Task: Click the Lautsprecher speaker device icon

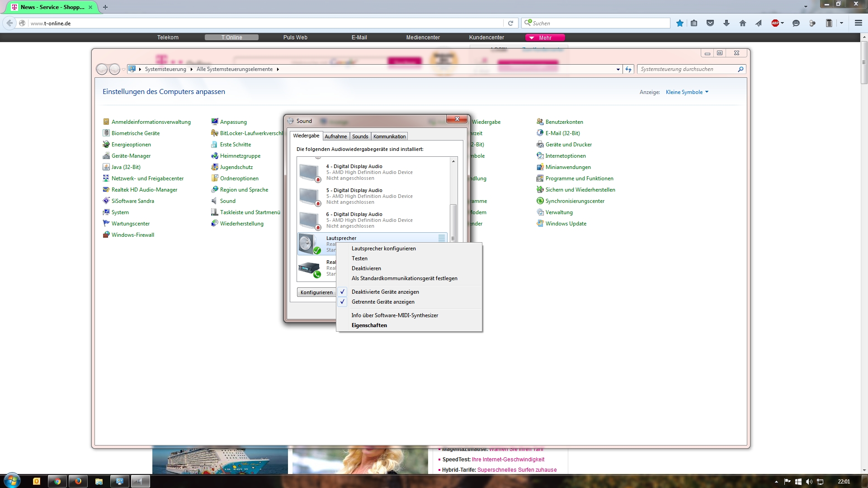Action: (x=309, y=244)
